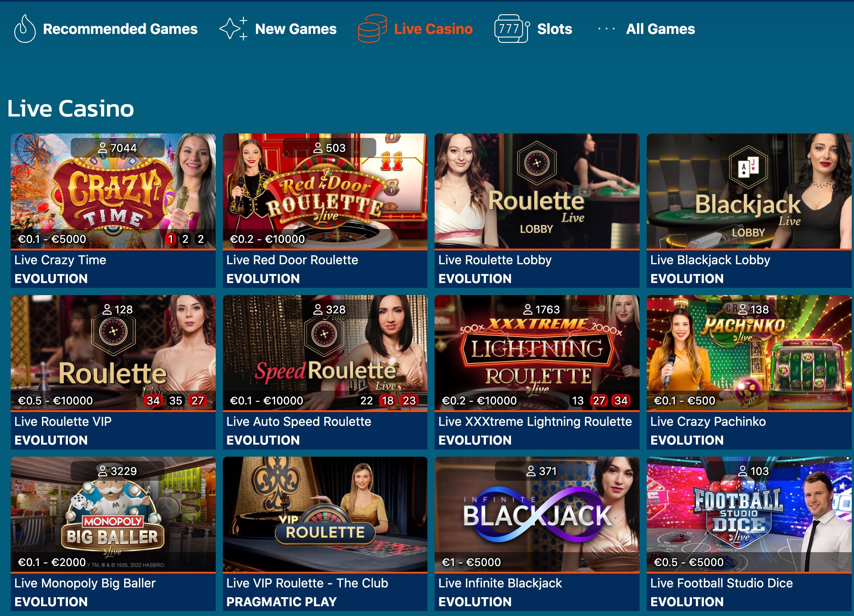Click the stacked chips Live Casino icon

[373, 29]
